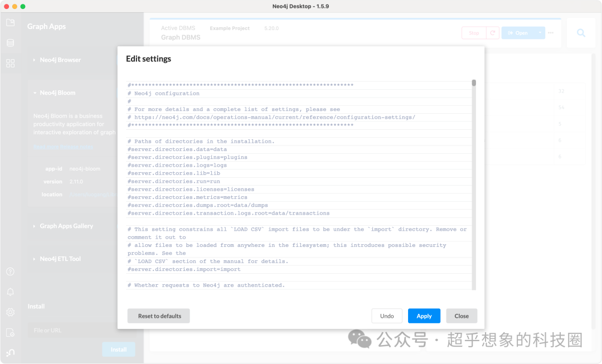Click the search magnifier icon
The width and height of the screenshot is (602, 364).
coord(581,33)
